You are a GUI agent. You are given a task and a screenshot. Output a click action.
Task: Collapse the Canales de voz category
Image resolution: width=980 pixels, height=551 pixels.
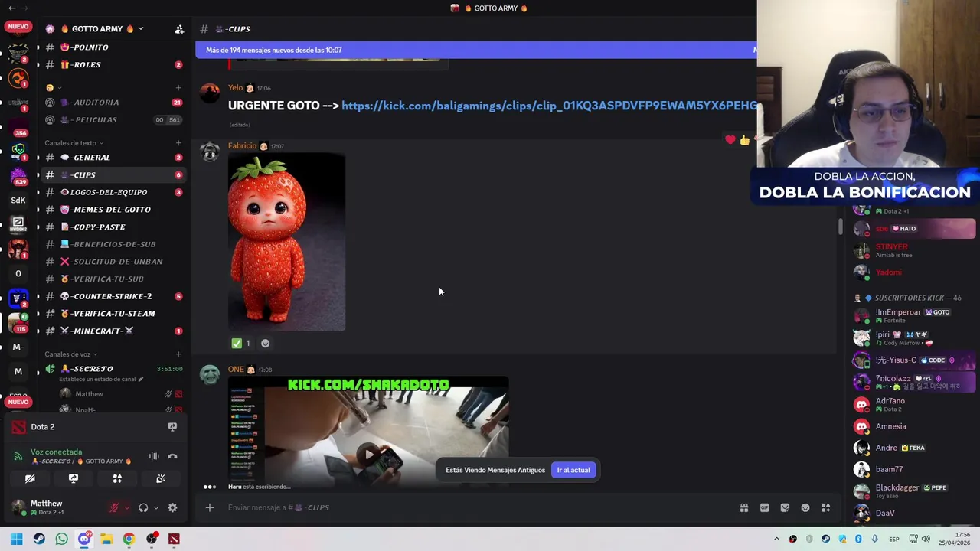click(x=70, y=354)
